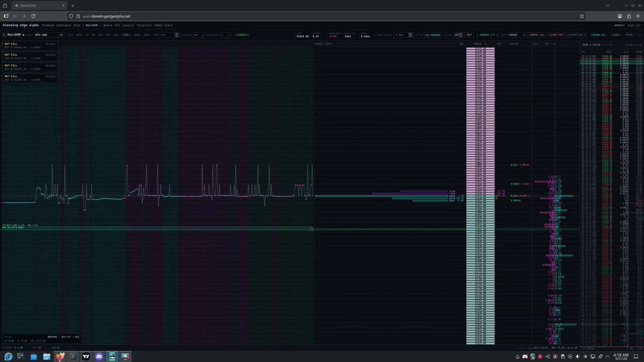
Task: Open the Fedora application launcher
Action: point(8,356)
